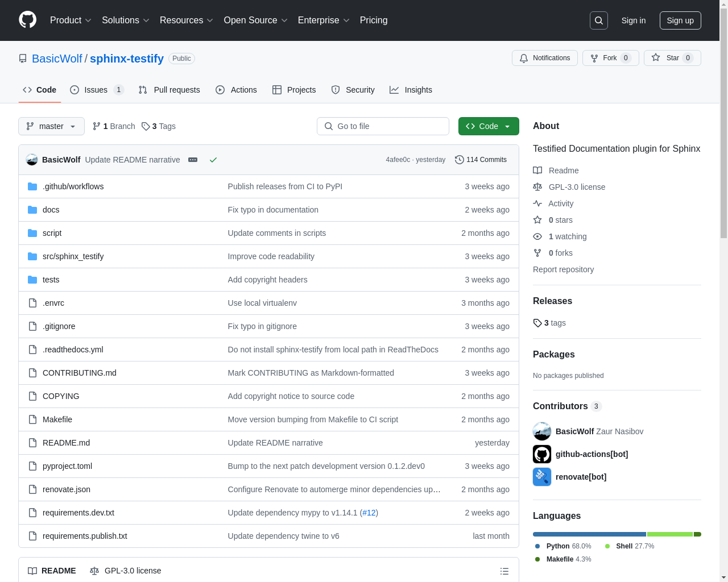Switch to the Pull requests tab

coord(169,90)
